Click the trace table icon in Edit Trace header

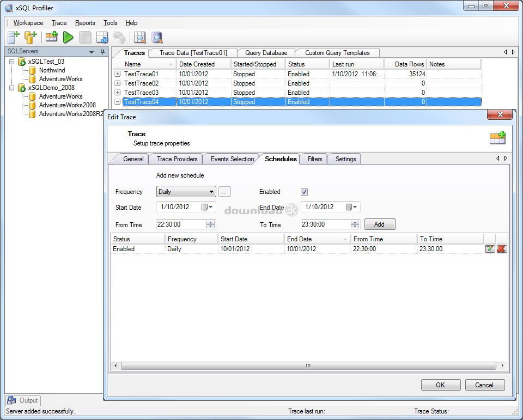tap(497, 138)
